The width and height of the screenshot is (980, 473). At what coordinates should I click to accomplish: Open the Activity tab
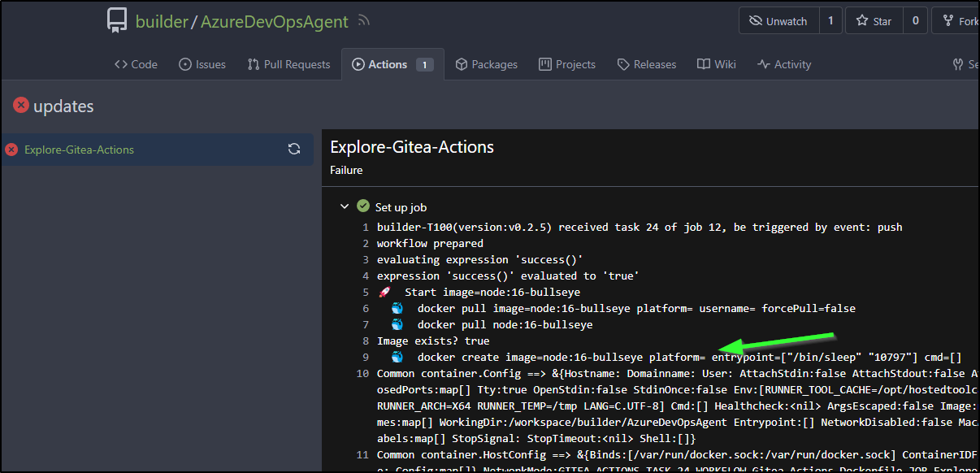point(784,64)
